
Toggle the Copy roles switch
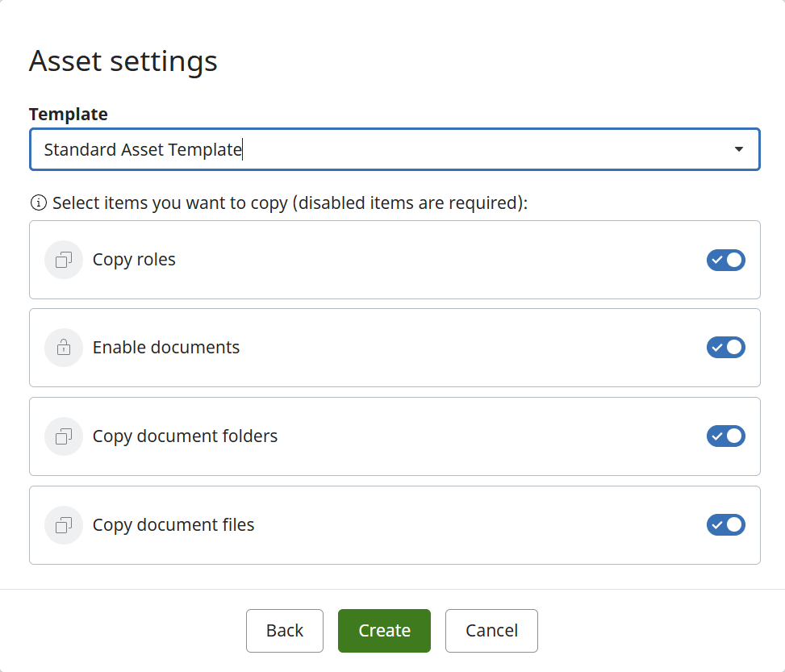coord(725,260)
